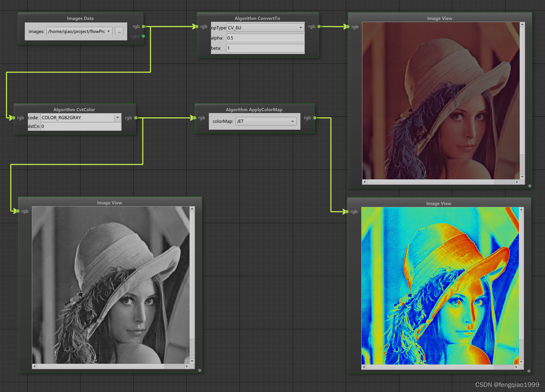Image resolution: width=545 pixels, height=392 pixels.
Task: Select the Algorithm ConvertTo node title
Action: tap(257, 18)
